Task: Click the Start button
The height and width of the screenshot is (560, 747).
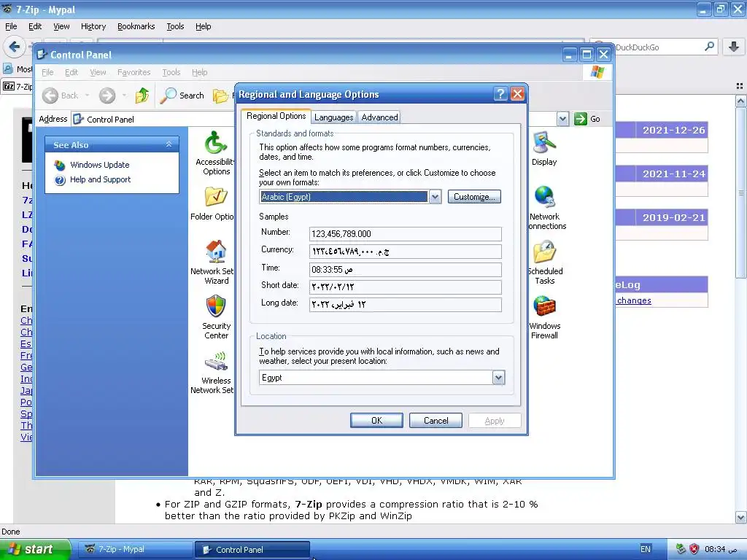Action: click(35, 549)
